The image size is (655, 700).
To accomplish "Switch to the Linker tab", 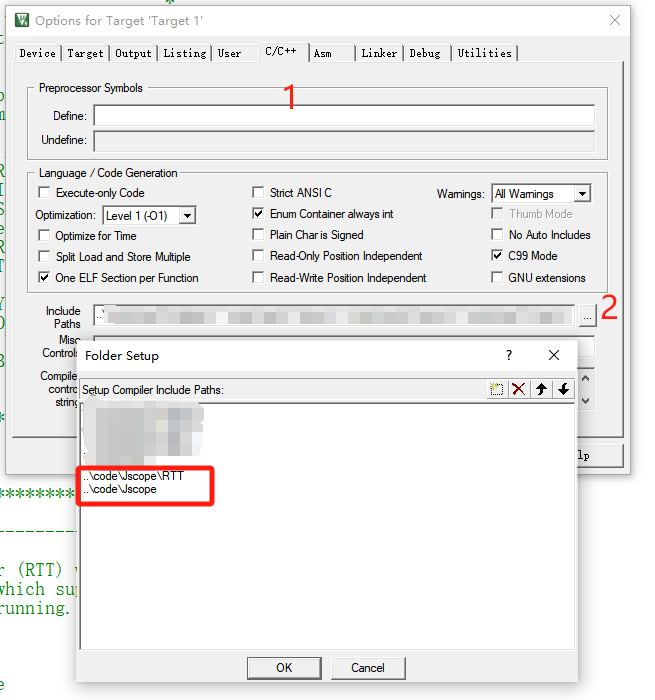I will click(379, 53).
